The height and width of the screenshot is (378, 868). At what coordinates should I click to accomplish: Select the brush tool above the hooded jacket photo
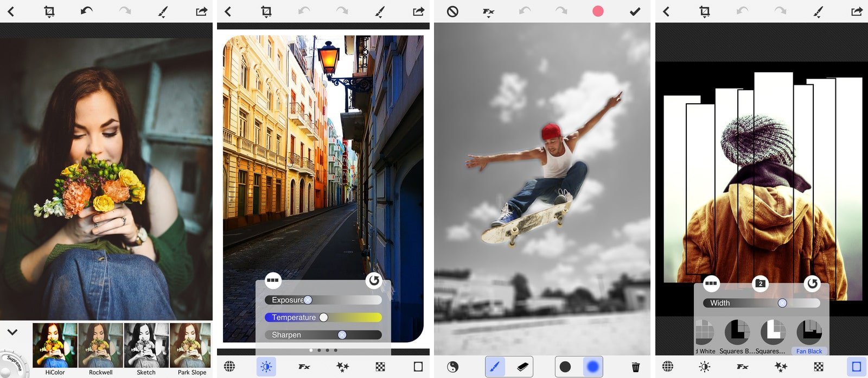[818, 11]
